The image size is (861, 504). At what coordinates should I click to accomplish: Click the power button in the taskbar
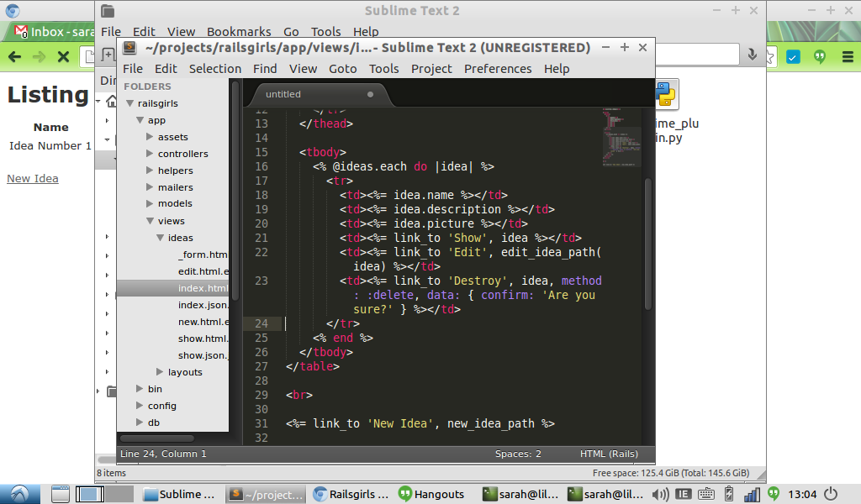pyautogui.click(x=832, y=494)
